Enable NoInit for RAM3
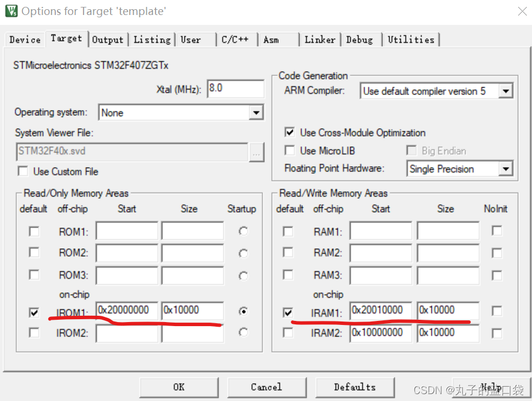This screenshot has width=532, height=401. coord(497,275)
